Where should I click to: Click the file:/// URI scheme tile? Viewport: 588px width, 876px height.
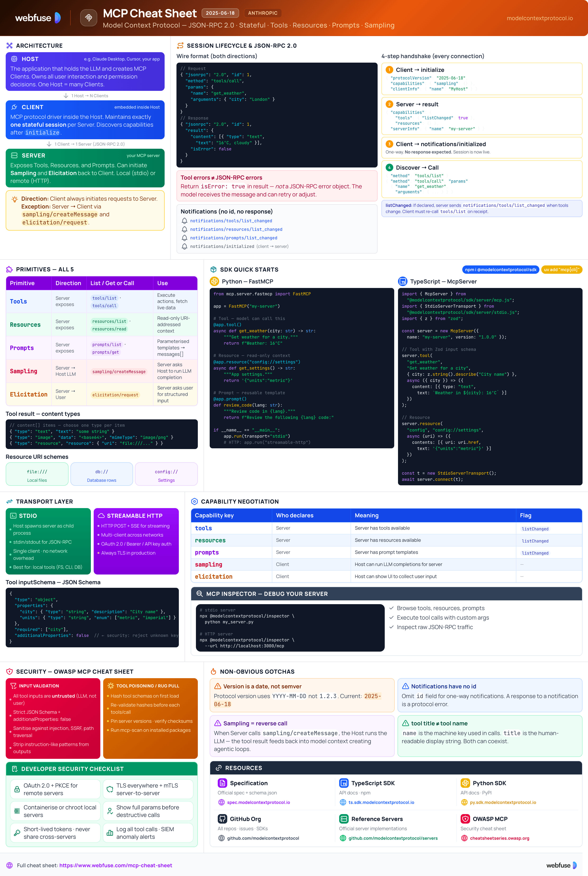[x=37, y=474]
